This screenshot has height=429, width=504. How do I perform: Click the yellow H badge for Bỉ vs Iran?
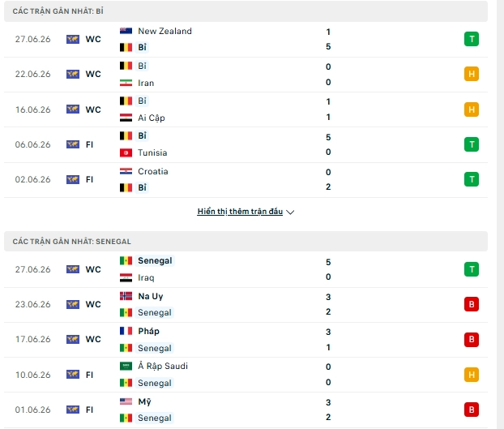point(472,74)
